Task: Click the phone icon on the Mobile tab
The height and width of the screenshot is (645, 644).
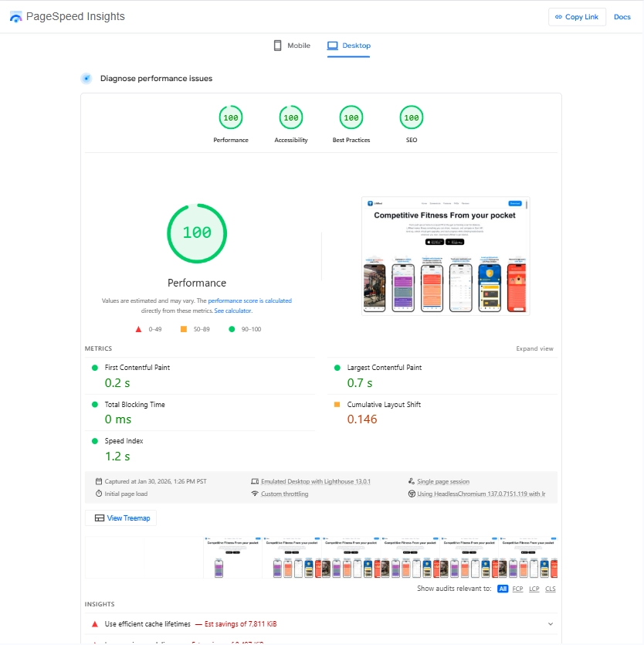Action: pyautogui.click(x=276, y=45)
